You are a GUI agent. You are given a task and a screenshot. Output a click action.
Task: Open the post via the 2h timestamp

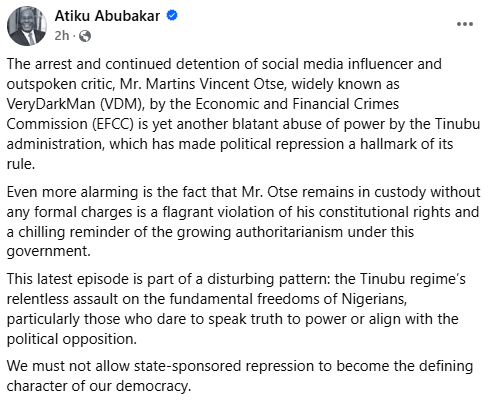[x=62, y=35]
